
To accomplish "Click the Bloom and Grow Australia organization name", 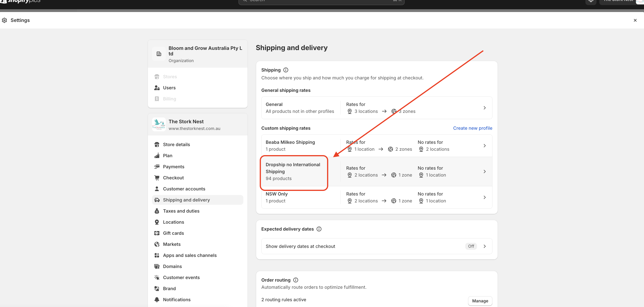I will pyautogui.click(x=205, y=51).
